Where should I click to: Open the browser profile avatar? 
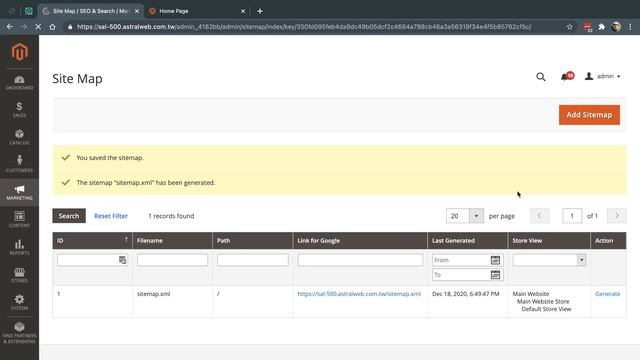[616, 27]
